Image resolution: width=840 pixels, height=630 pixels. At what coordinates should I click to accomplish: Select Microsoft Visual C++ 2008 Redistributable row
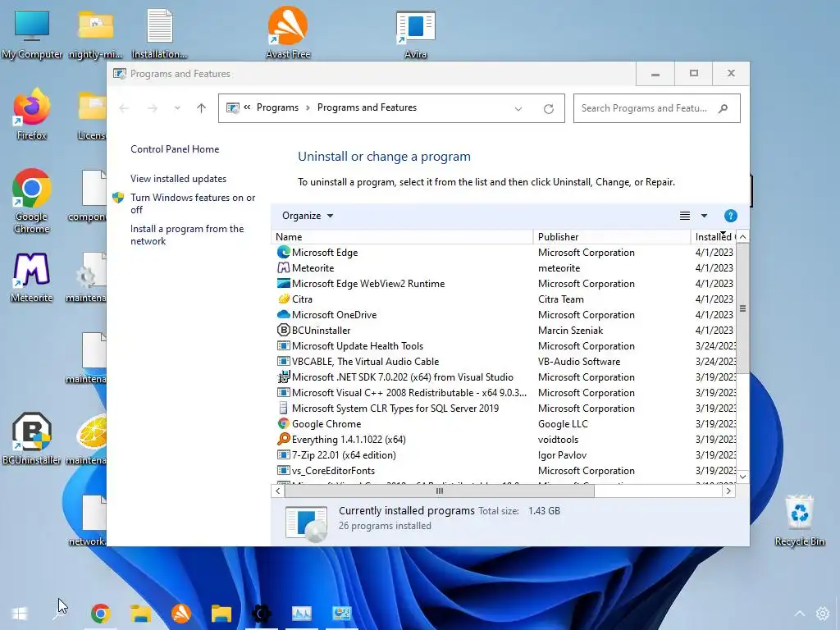click(504, 393)
